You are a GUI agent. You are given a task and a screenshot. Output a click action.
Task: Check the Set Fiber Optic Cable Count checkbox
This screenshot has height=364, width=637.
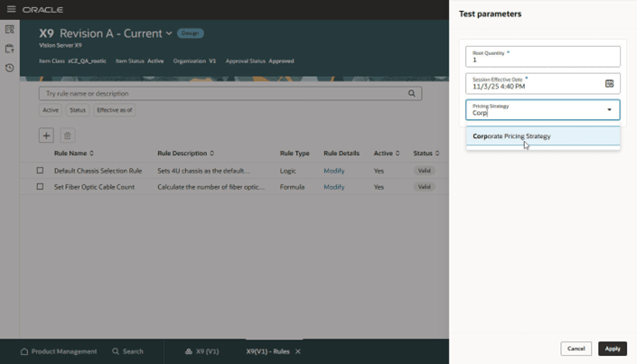[40, 186]
